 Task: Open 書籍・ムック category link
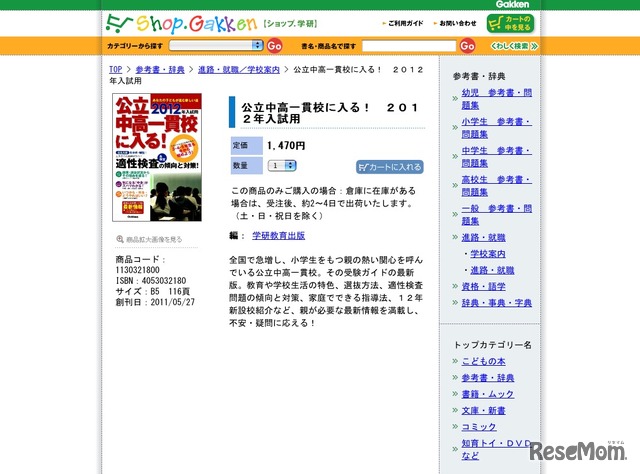pos(488,394)
